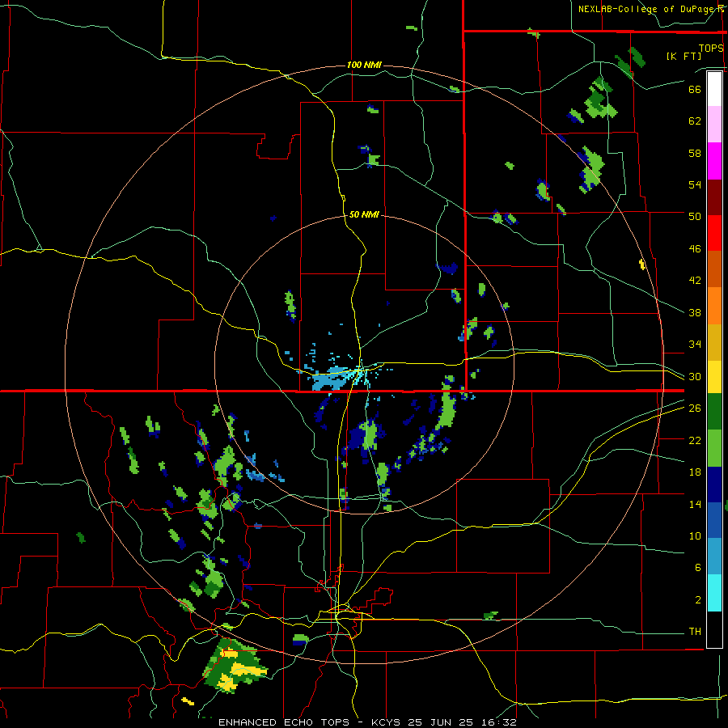Viewport: 728px width, 728px height.
Task: Click the "2" legend value
Action: point(698,600)
